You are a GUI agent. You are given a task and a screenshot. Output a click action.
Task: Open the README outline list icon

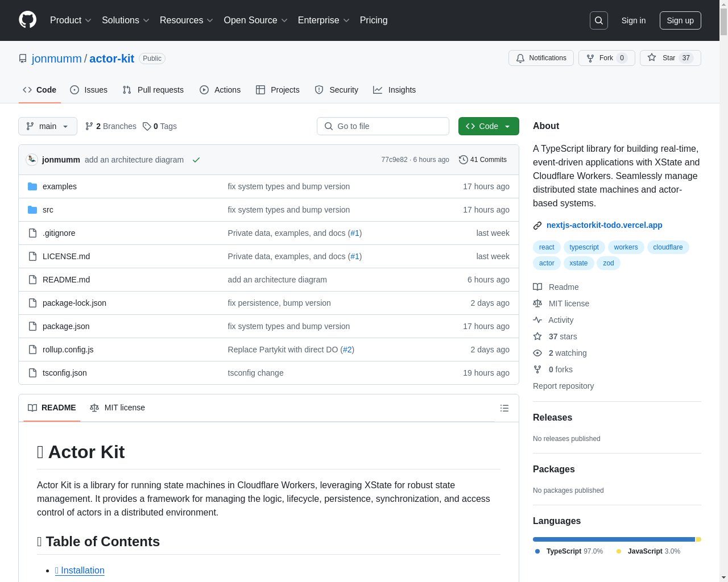(504, 408)
